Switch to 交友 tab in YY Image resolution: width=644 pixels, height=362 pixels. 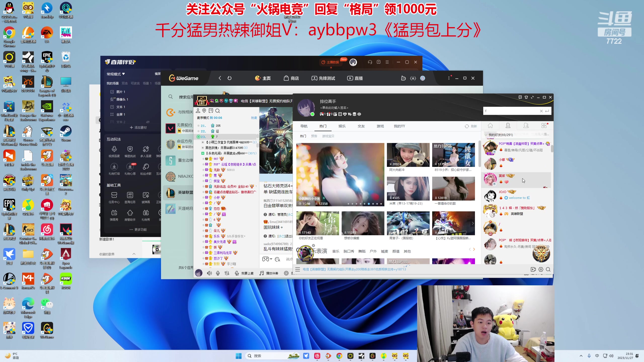361,126
